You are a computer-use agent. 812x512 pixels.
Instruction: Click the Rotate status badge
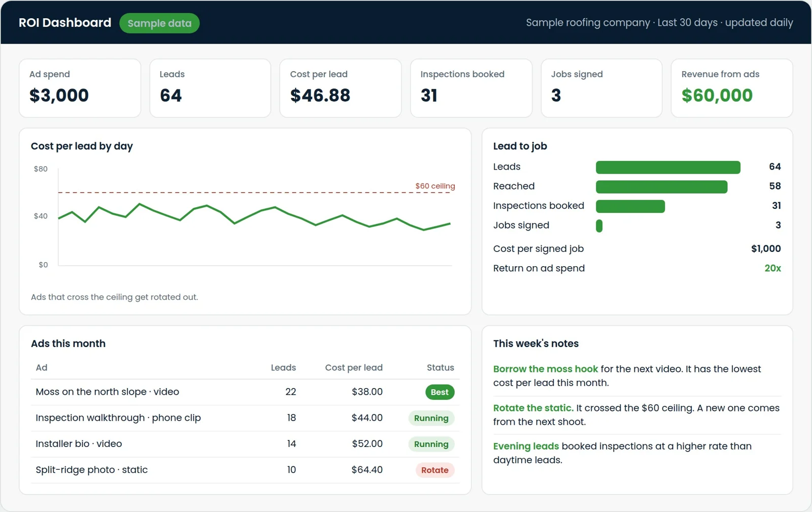pyautogui.click(x=435, y=470)
